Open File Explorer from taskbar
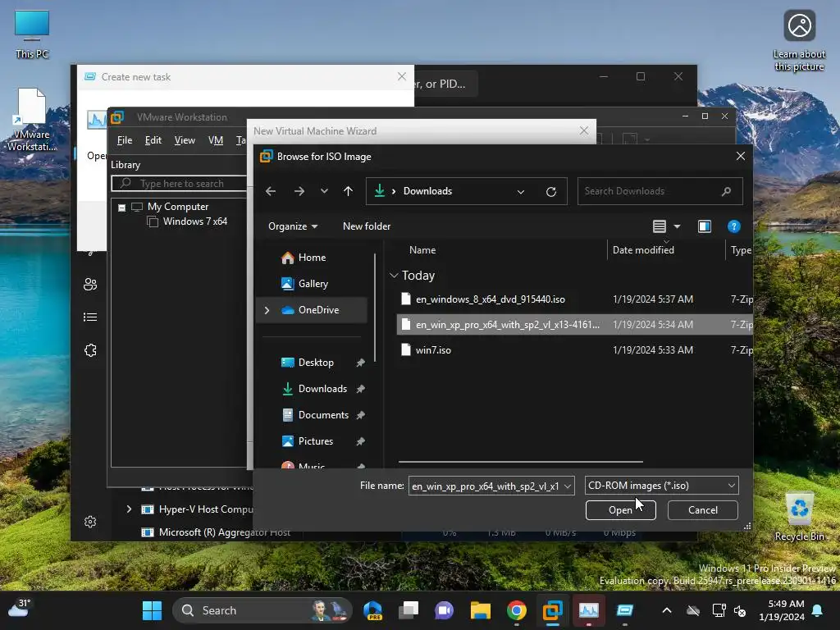The height and width of the screenshot is (630, 840). [481, 610]
